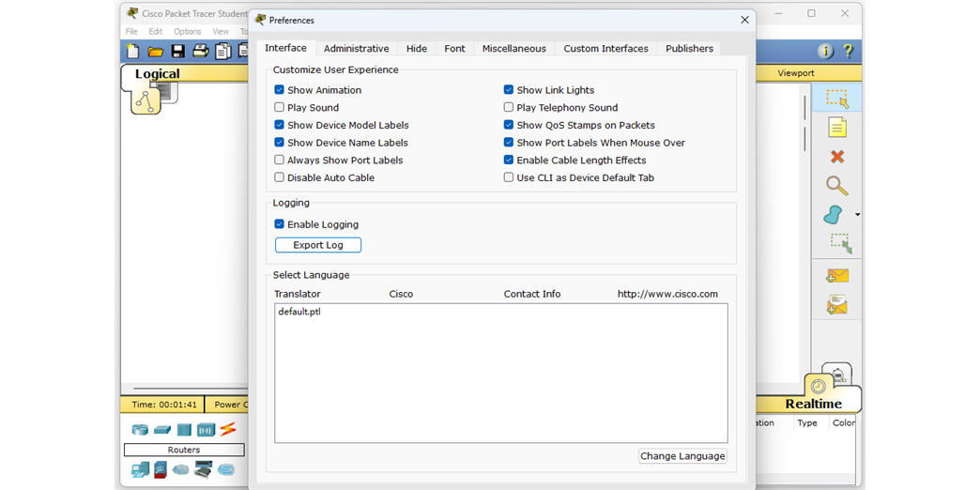This screenshot has height=490, width=980.
Task: Click the workspace vertical scrollbar
Action: (805, 124)
